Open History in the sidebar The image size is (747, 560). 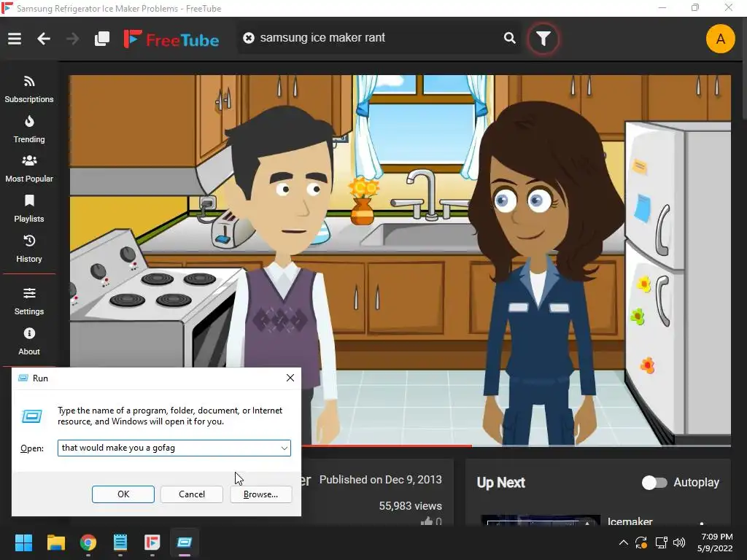(29, 249)
